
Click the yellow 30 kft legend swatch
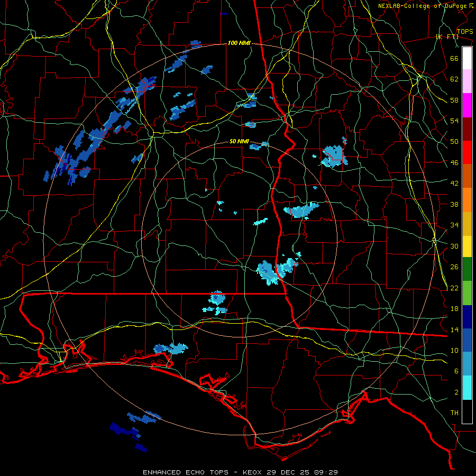click(467, 246)
